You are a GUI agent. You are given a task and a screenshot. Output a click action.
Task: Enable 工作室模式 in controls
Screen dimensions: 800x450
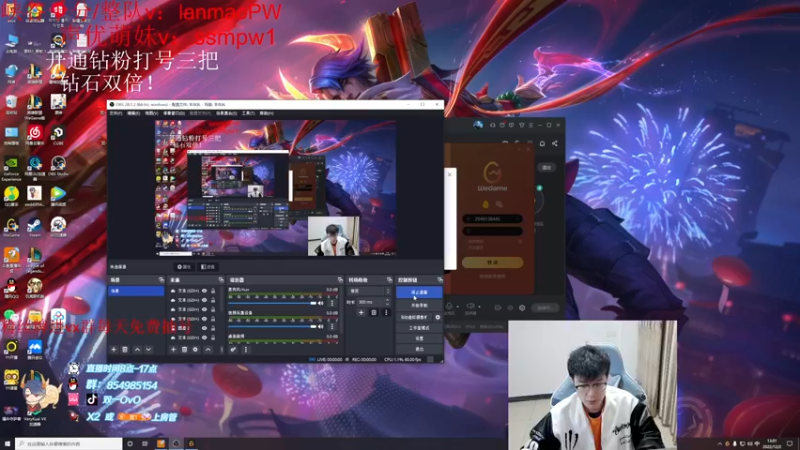pyautogui.click(x=419, y=328)
